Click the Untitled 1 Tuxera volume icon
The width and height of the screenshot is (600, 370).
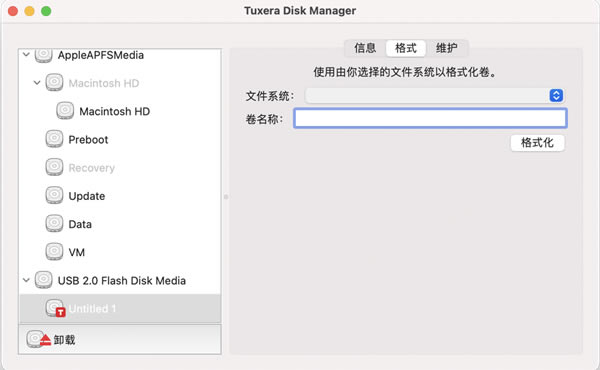pos(55,308)
